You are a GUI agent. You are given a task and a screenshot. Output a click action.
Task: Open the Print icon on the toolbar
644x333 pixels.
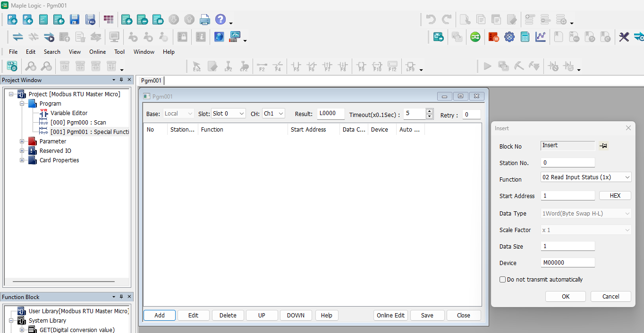click(x=205, y=19)
